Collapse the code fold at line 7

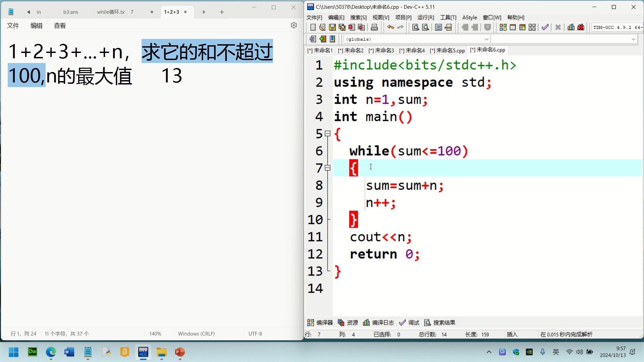(328, 168)
